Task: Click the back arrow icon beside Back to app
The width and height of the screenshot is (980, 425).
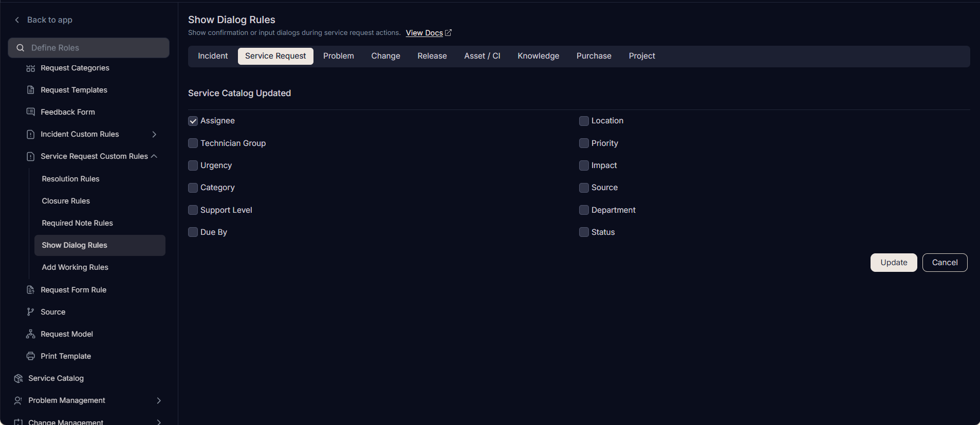Action: click(x=17, y=20)
